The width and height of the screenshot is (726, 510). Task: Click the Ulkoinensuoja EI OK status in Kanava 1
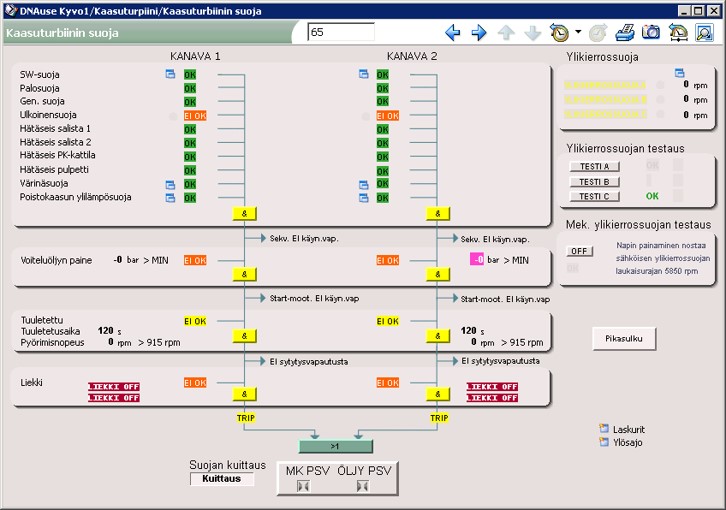pos(195,116)
